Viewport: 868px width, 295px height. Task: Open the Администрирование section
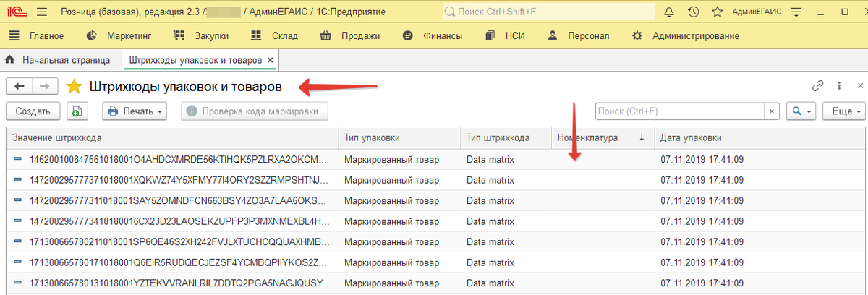[685, 35]
